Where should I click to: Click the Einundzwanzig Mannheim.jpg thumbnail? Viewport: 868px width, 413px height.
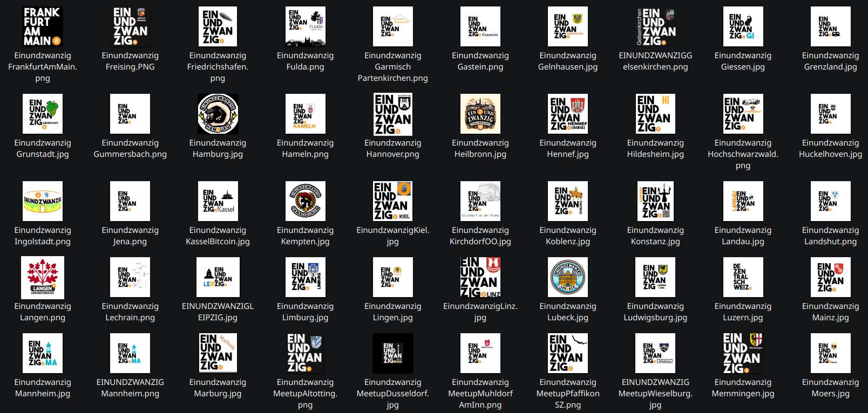[43, 353]
